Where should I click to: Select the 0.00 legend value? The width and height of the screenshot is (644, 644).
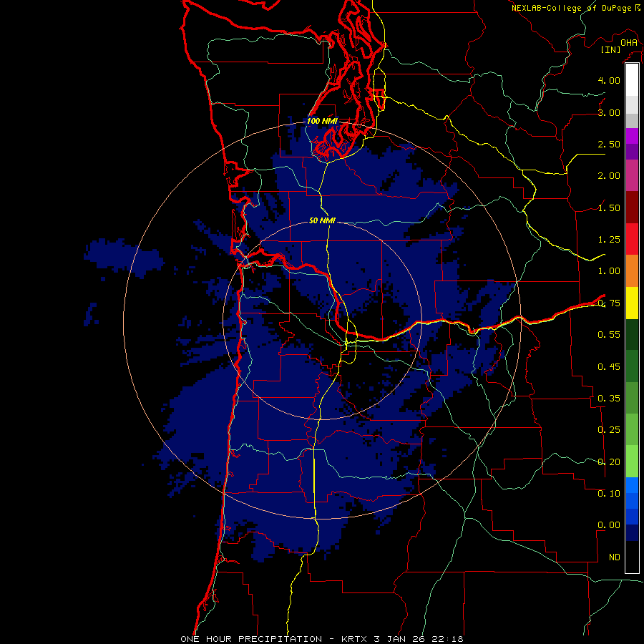coord(609,525)
